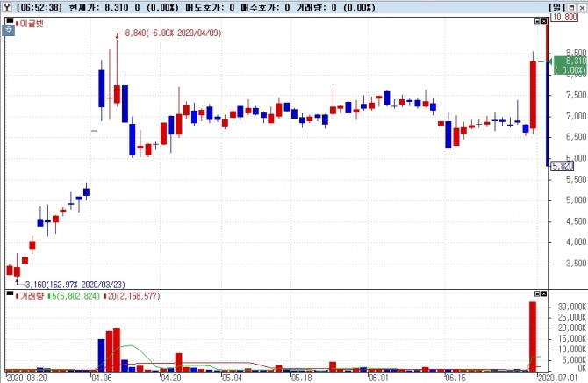The image size is (588, 383).
Task: Click the 거래량: 0 header value
Action: [x=316, y=7]
